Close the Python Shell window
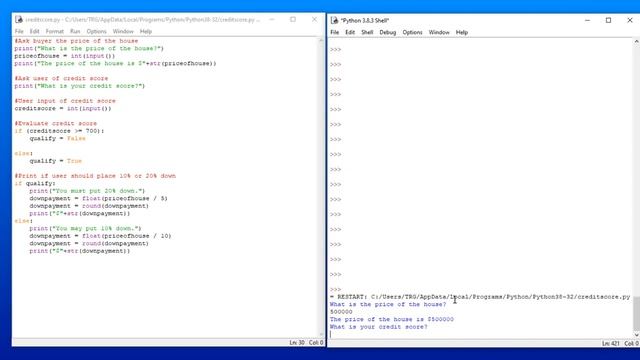Image resolution: width=640 pixels, height=360 pixels. click(629, 20)
